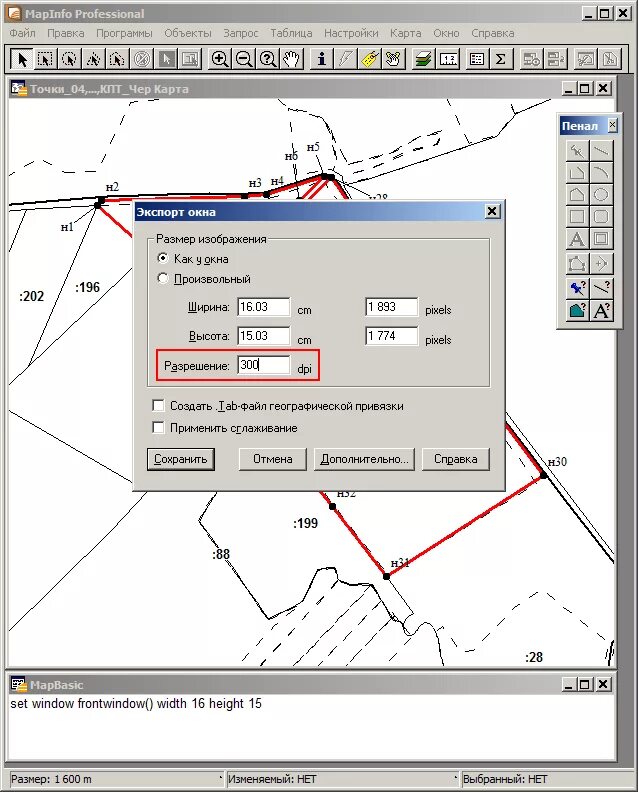Choose the Marquee Select tool
The width and height of the screenshot is (638, 792).
coord(45,59)
